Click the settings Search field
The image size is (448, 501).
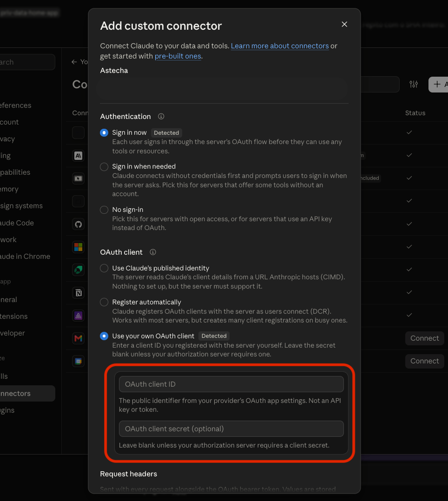tap(27, 62)
